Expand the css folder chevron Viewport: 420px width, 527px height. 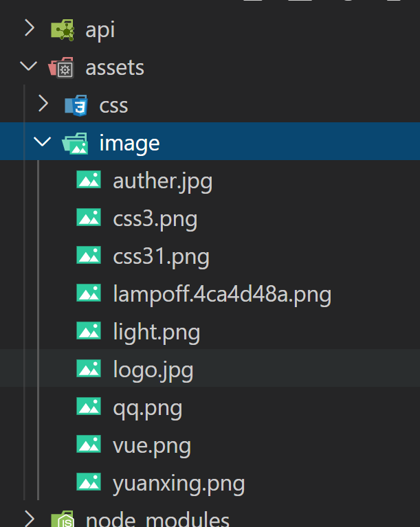click(x=43, y=103)
